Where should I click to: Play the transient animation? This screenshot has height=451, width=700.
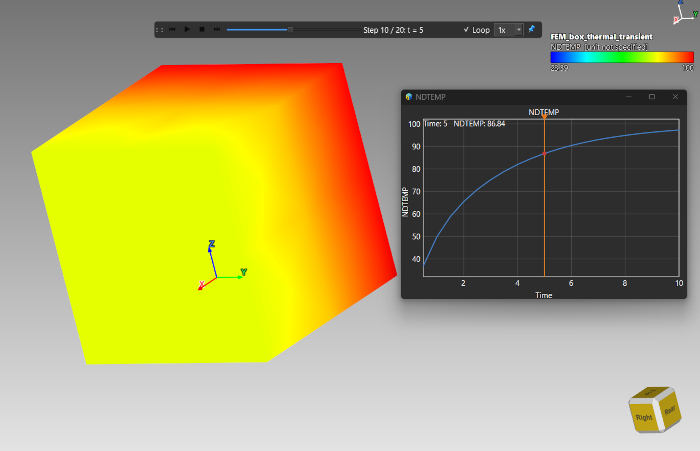[x=187, y=29]
